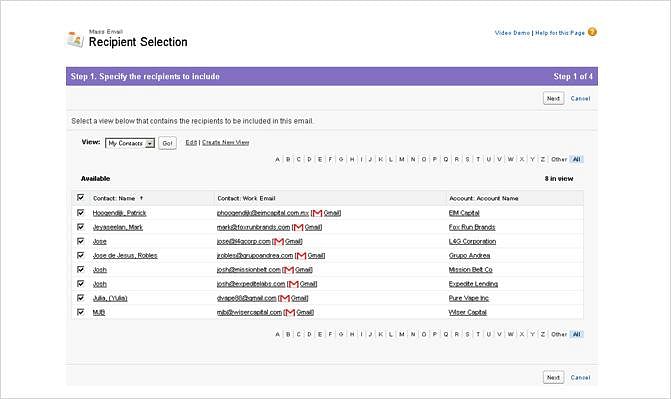Click Gmail icon for Hoogendijk, Patrick's email
Screen dimensions: 671x399
point(317,213)
